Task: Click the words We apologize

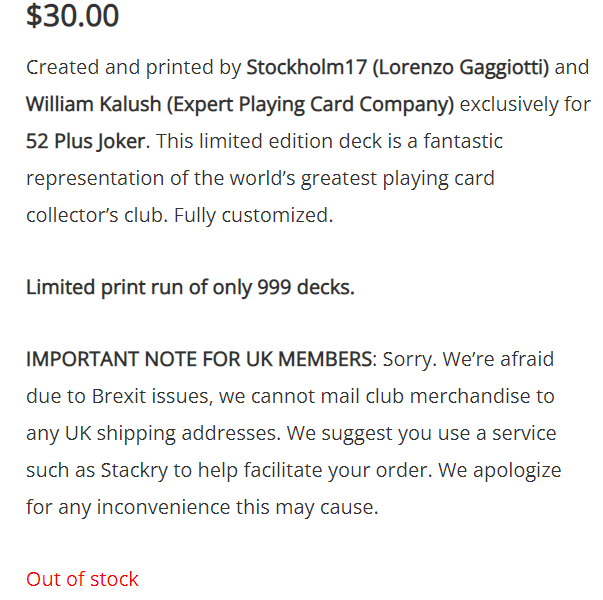Action: [500, 470]
